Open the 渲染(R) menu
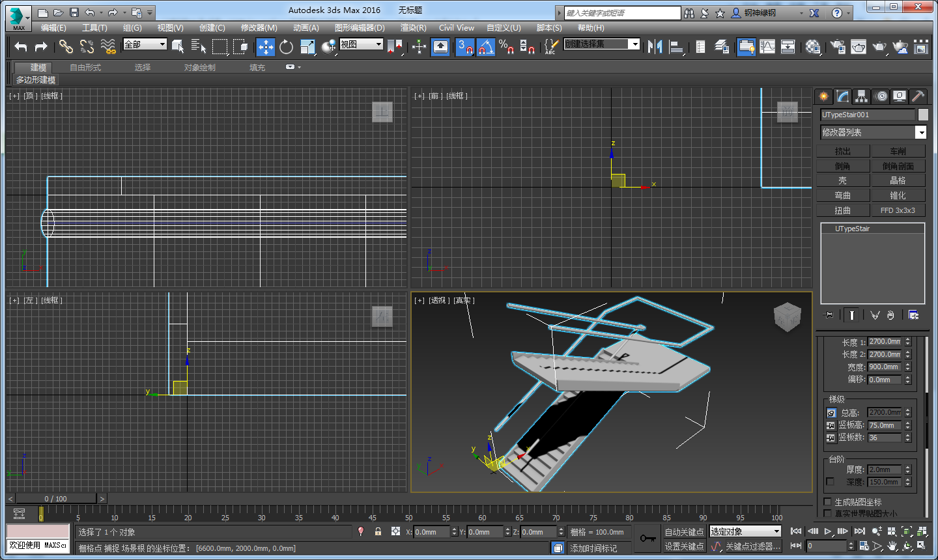 pos(413,27)
